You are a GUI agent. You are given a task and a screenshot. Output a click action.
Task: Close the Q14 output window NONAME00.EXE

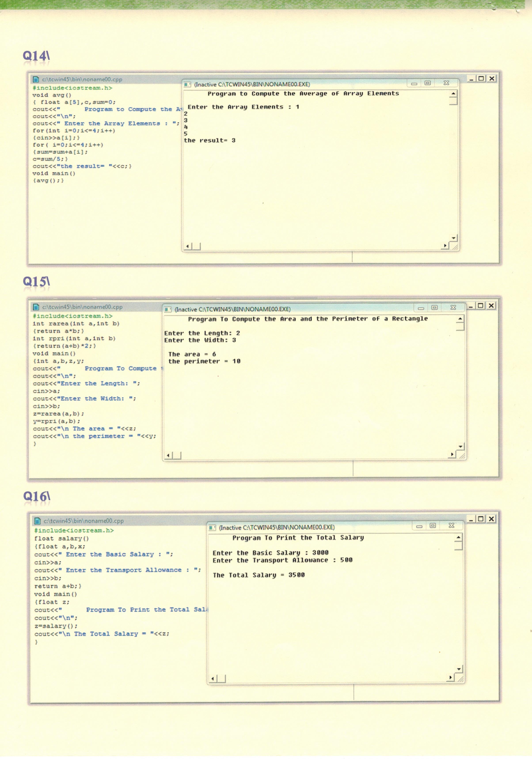pyautogui.click(x=446, y=83)
